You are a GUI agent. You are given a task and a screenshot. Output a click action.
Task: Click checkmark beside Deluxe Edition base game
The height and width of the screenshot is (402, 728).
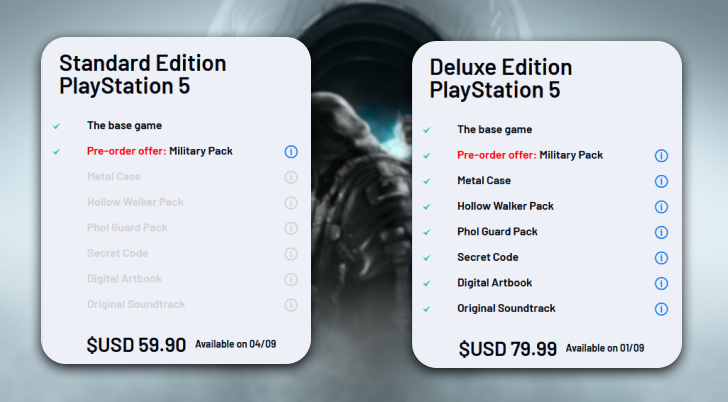click(x=427, y=130)
